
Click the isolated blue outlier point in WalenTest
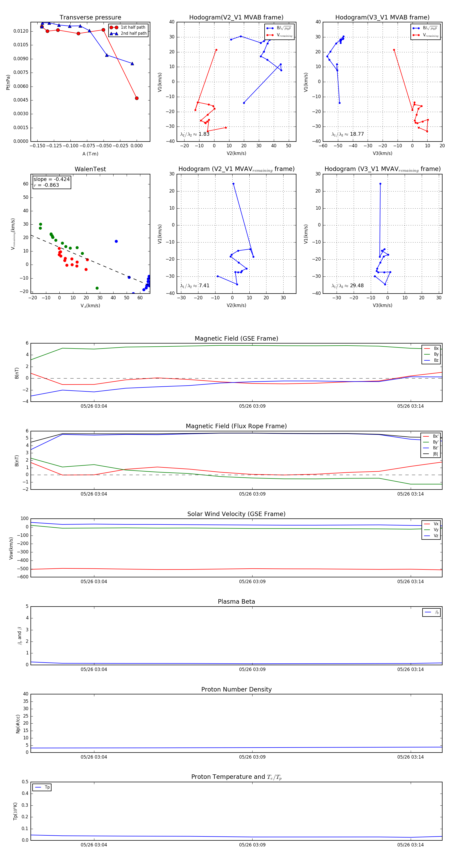point(116,241)
